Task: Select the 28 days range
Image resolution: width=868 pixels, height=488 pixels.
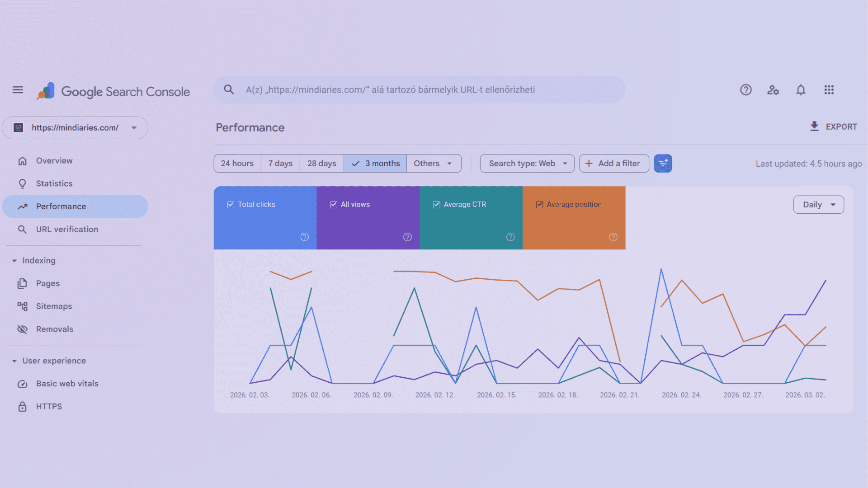Action: tap(321, 164)
